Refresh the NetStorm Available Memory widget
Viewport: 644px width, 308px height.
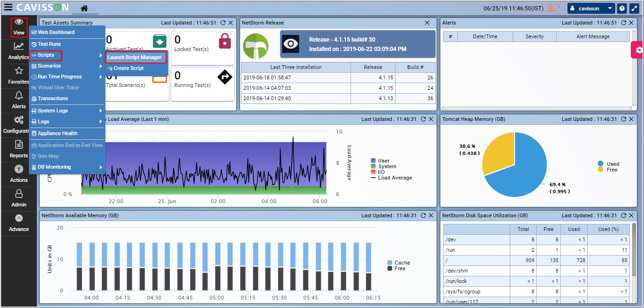423,215
